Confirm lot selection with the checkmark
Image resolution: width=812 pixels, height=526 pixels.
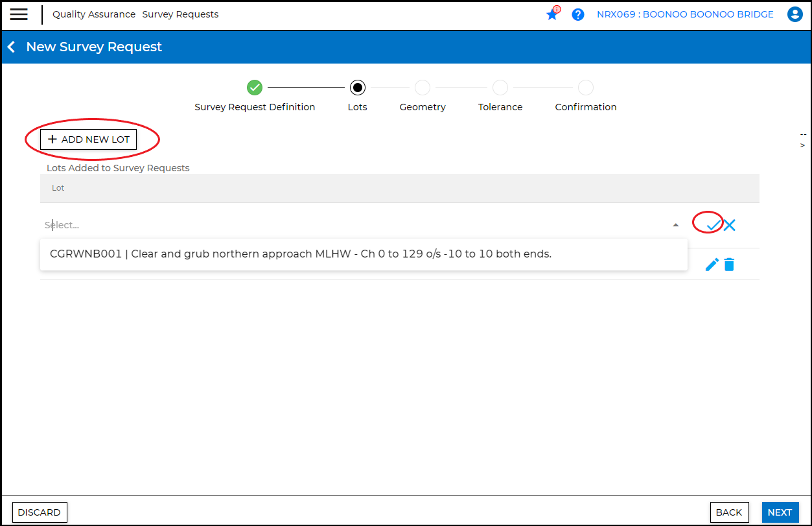tap(713, 225)
